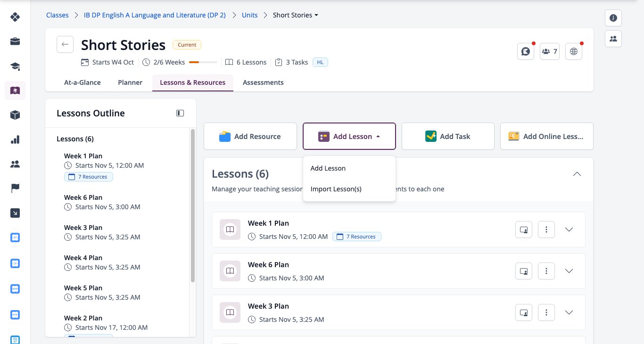This screenshot has height=344, width=644.
Task: Click the Add Resource button
Action: tap(250, 136)
